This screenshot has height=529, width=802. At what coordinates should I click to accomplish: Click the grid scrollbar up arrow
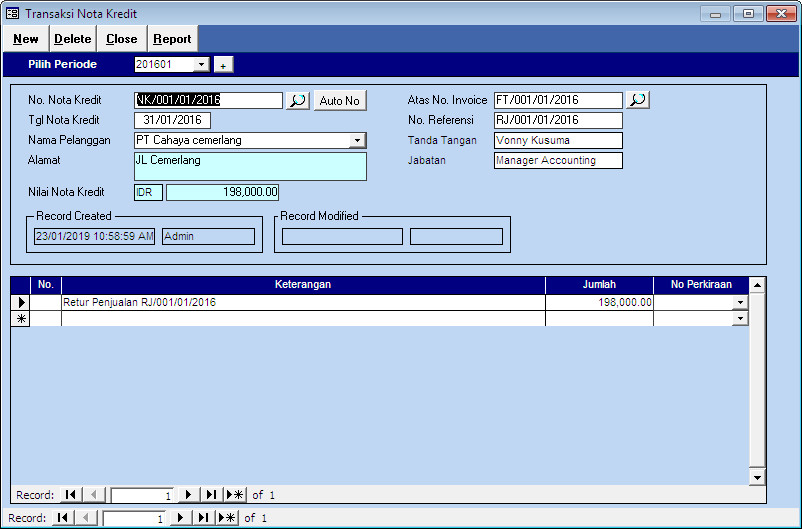click(x=757, y=285)
